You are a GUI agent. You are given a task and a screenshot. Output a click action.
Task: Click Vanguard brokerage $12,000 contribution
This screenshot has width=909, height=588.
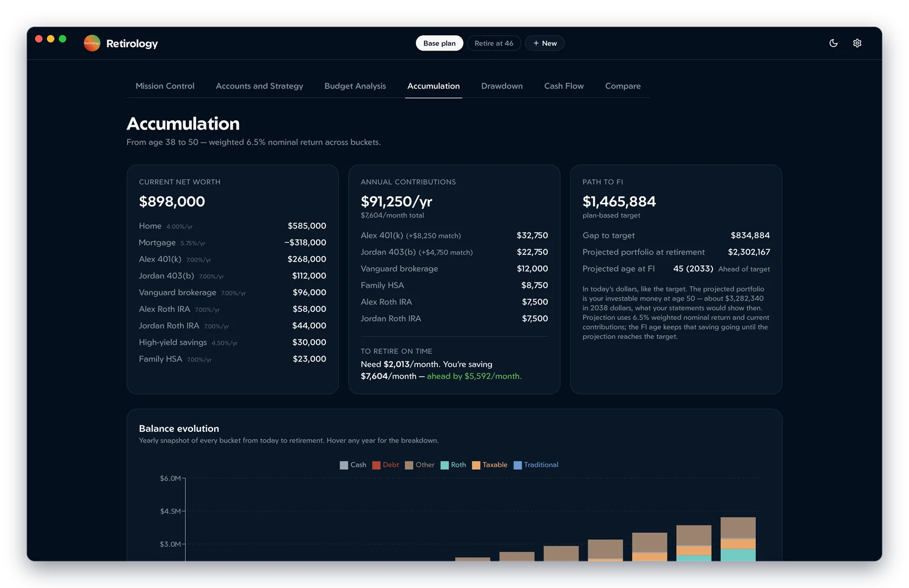point(454,269)
